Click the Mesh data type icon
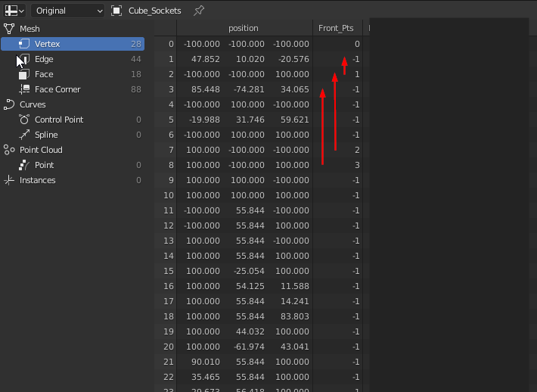 [9, 29]
